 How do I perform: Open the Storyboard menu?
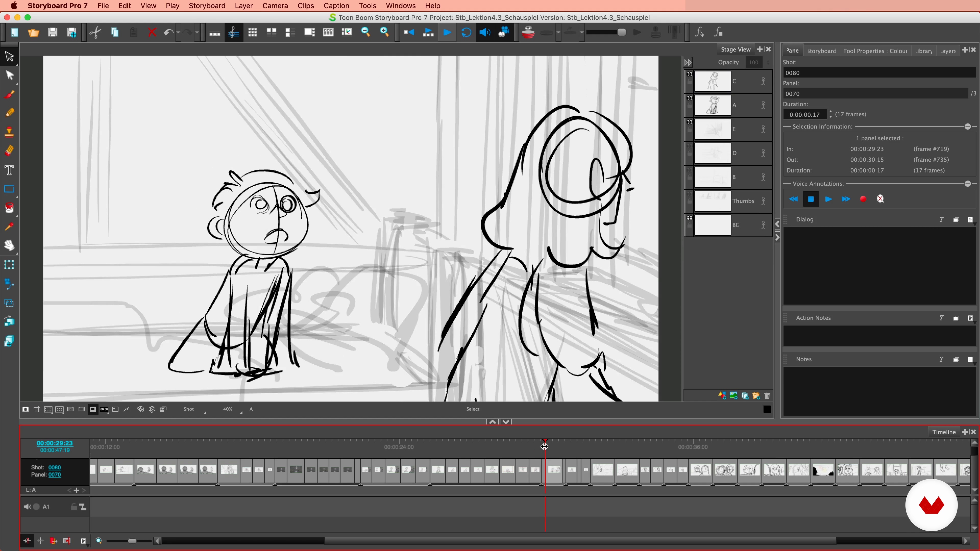coord(207,6)
